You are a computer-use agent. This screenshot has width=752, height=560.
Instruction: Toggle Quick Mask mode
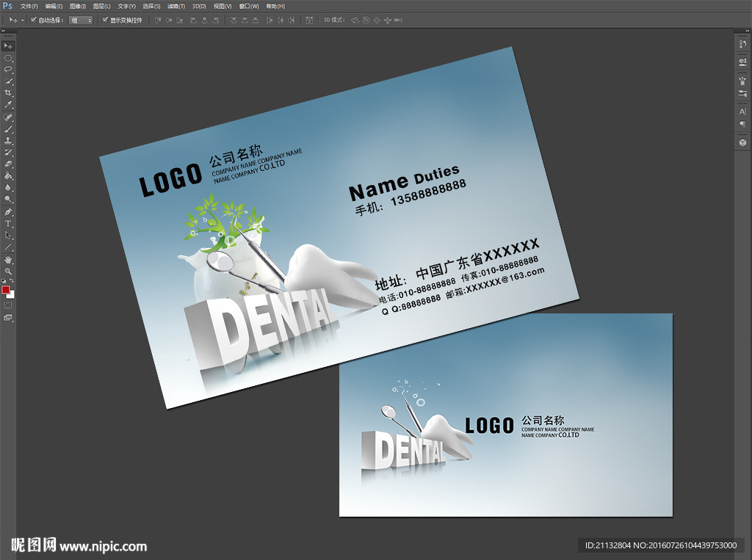[x=8, y=305]
